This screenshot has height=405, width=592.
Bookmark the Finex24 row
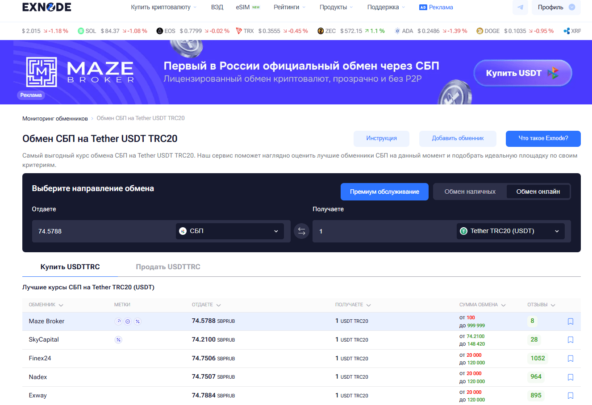coord(570,358)
